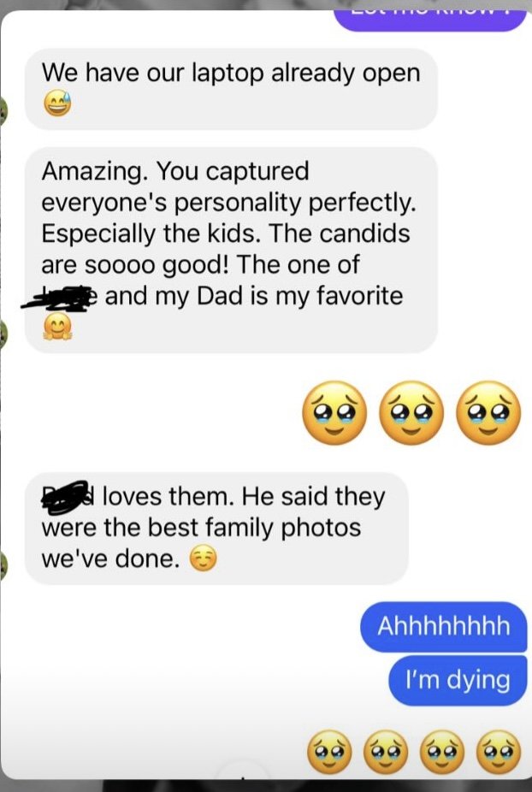Tap the first small pleading emoji below 'I'm dying'
The image size is (532, 792).
pos(330,752)
